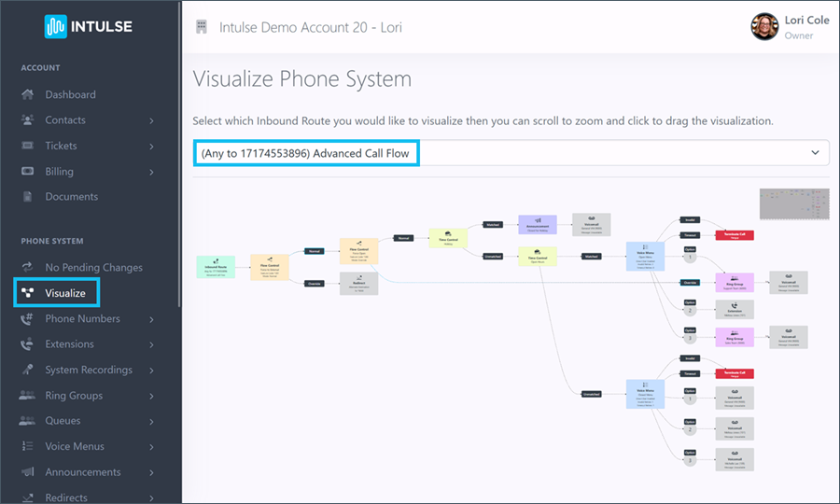Expand the Phone Numbers submenu chevron
The width and height of the screenshot is (840, 504).
(x=151, y=319)
